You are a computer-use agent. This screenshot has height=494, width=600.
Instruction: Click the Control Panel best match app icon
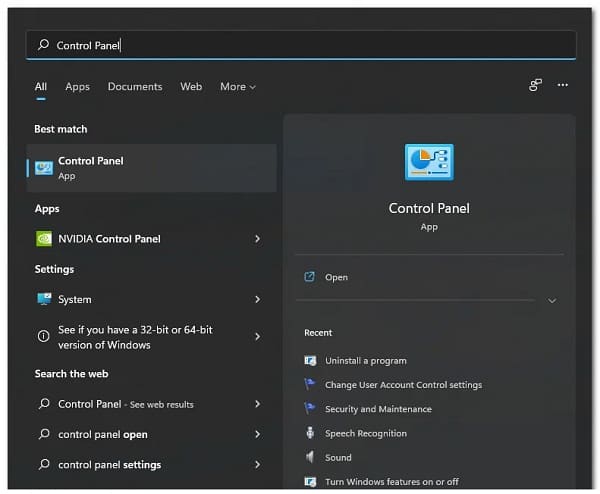44,168
